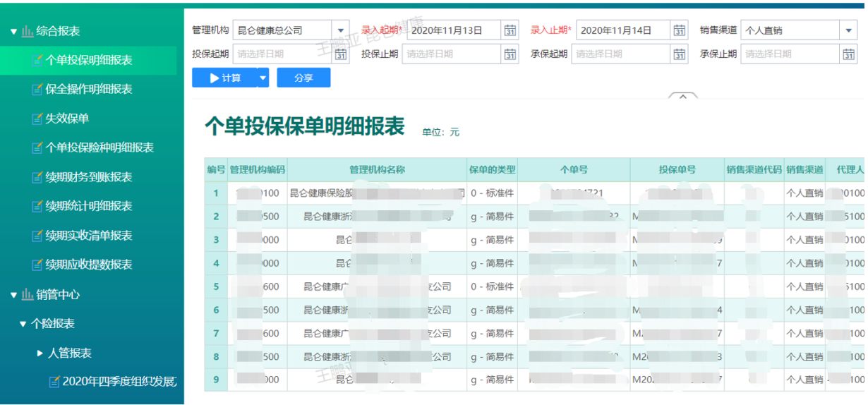Viewport: 868px width, 405px height.
Task: Click calendar icon for 录入起期 date field
Action: click(x=510, y=30)
